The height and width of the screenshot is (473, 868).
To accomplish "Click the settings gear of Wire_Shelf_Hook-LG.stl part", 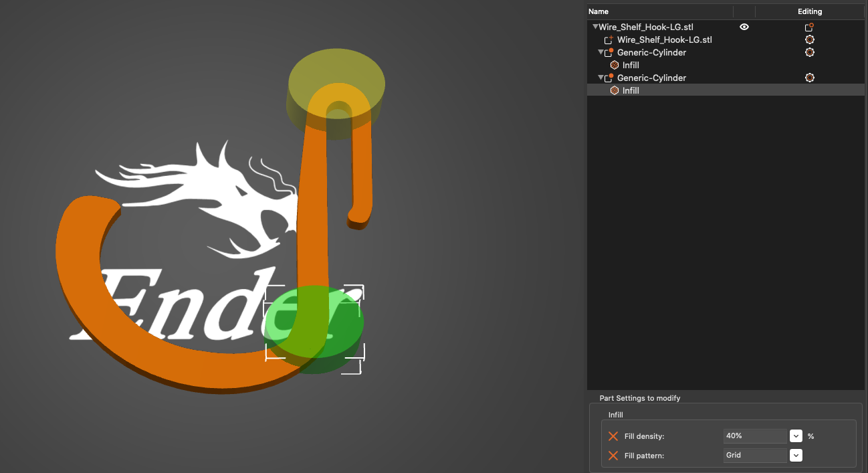I will (810, 40).
